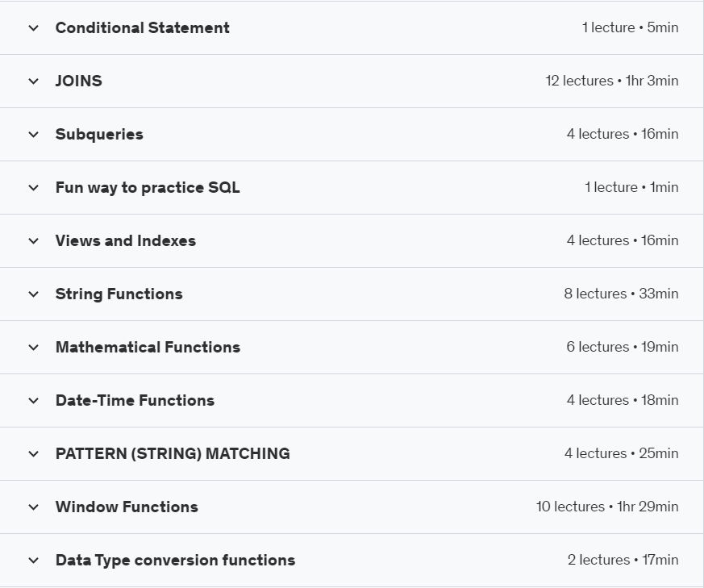Viewport: 704px width, 588px height.
Task: Click the PATTERN (STRING) MATCHING chevron
Action: coord(33,454)
